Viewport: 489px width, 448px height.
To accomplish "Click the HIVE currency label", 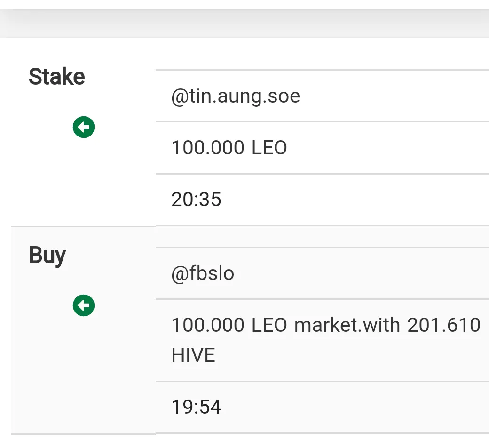I will [193, 355].
